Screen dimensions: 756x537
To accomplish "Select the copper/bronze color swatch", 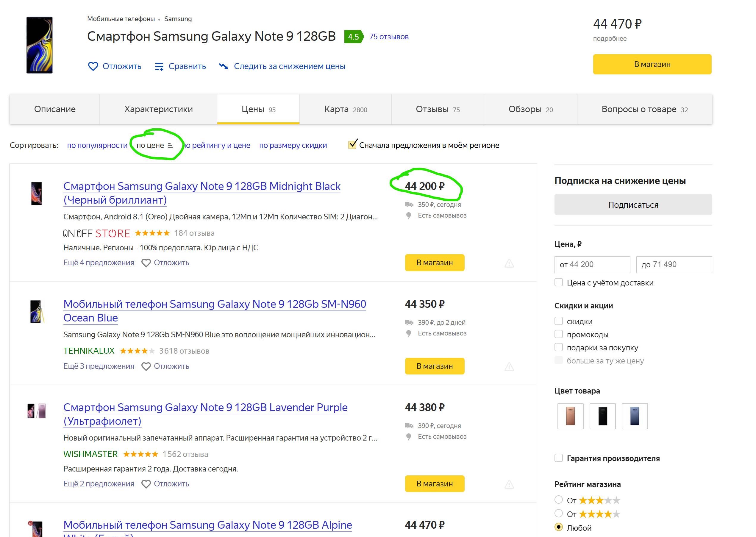I will coord(570,416).
